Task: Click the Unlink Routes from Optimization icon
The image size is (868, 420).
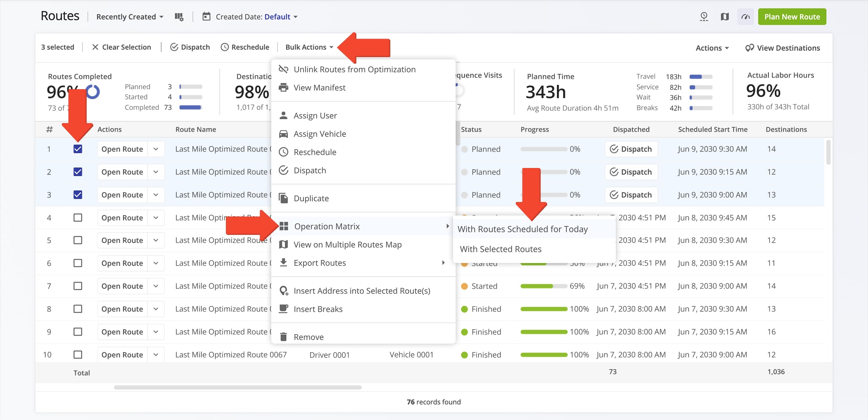Action: [x=284, y=69]
